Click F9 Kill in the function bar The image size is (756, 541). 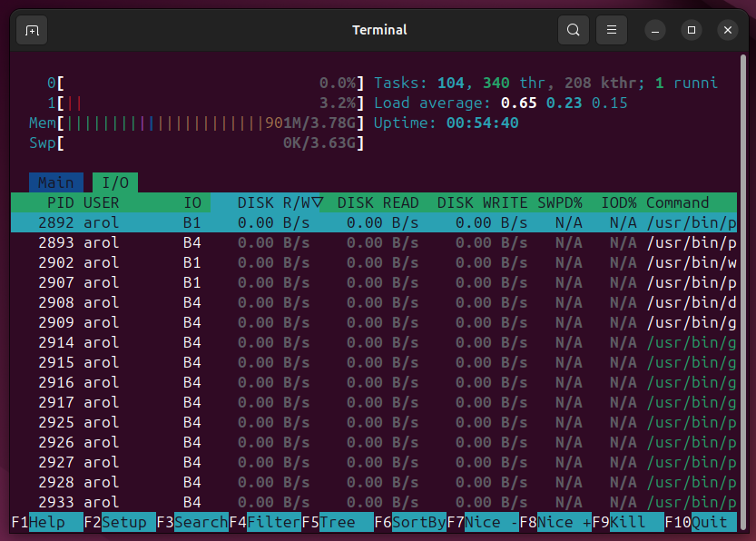(x=628, y=522)
